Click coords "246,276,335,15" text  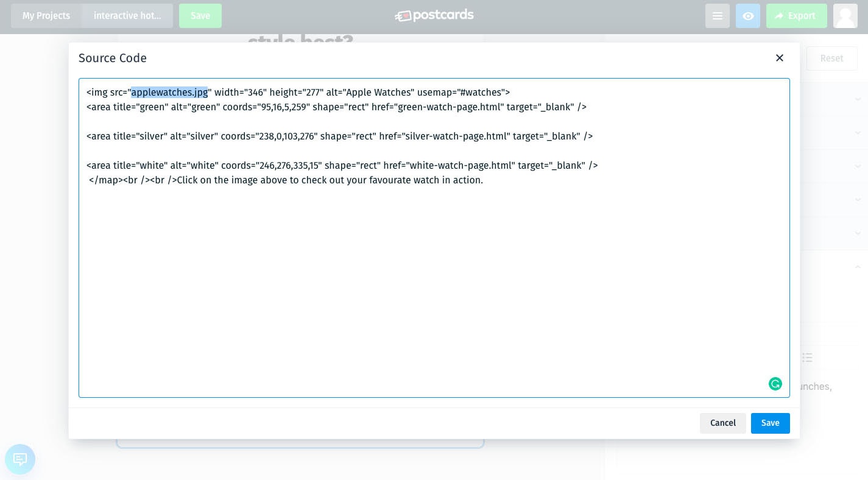click(289, 166)
